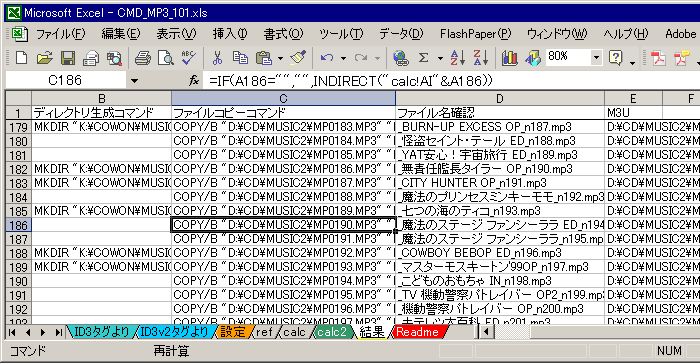Sort descending Z to A

pos(481,58)
